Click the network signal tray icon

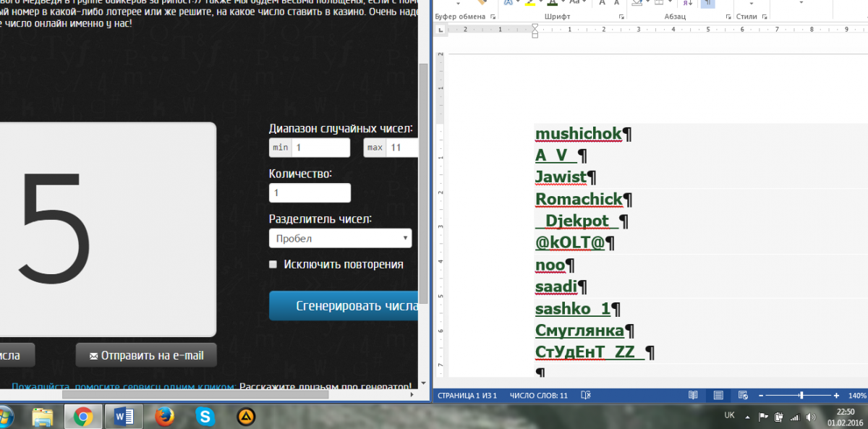(x=795, y=417)
